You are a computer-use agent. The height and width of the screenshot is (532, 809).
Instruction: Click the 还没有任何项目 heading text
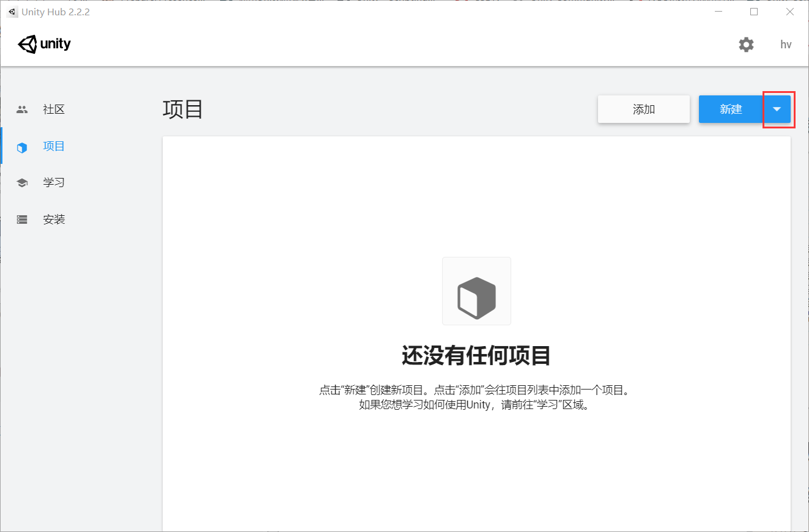[476, 355]
